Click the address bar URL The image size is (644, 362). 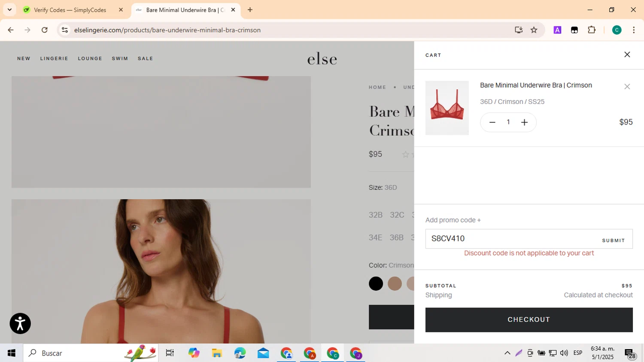[x=167, y=30]
